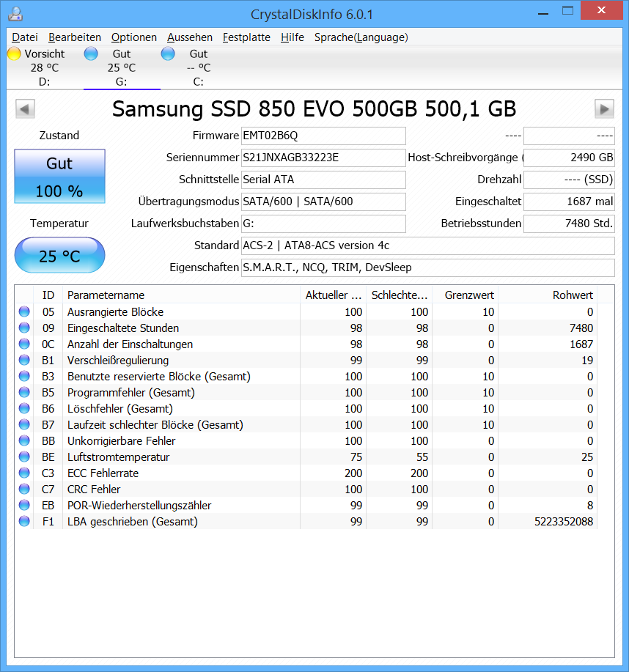Click the ID column header
Image resolution: width=629 pixels, height=672 pixels.
point(48,295)
